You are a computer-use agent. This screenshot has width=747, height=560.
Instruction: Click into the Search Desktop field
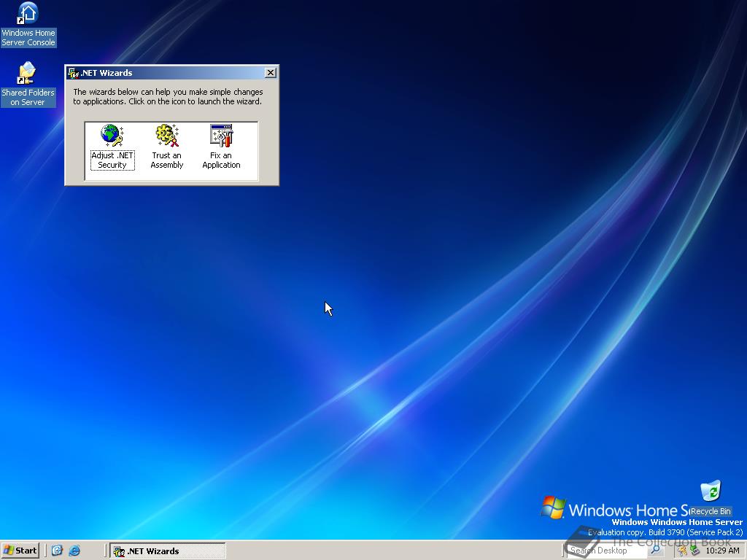click(608, 551)
